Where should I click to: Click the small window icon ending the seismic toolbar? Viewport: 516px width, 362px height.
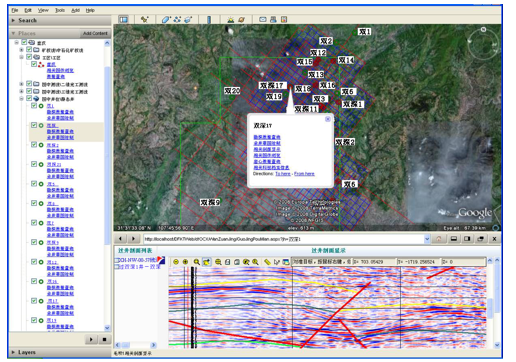[286, 262]
